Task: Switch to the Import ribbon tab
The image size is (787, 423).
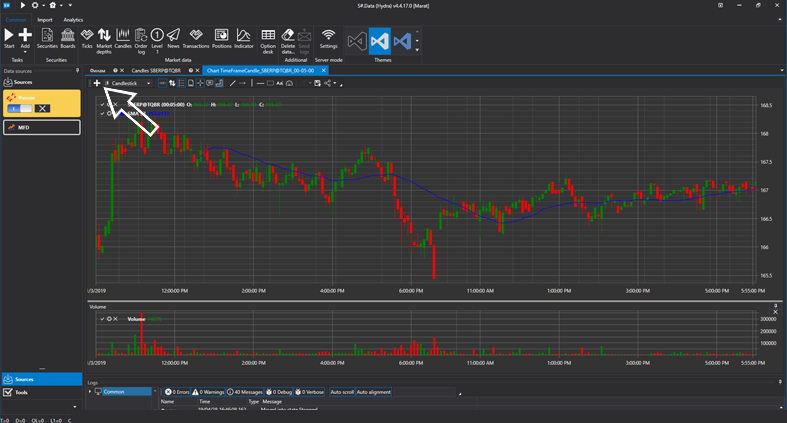Action: click(45, 19)
